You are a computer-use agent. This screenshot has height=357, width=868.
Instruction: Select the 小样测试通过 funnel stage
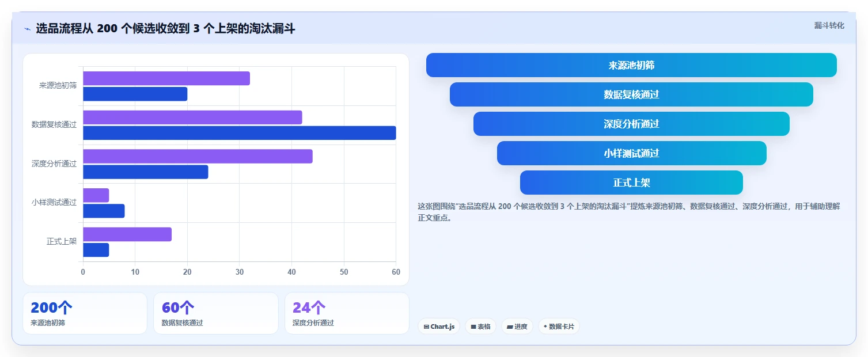[x=631, y=153]
